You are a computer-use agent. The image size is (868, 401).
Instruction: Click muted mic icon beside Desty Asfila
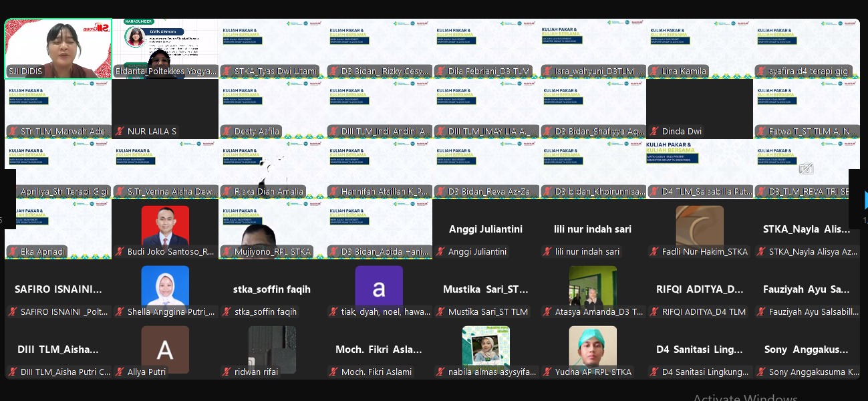coord(227,132)
